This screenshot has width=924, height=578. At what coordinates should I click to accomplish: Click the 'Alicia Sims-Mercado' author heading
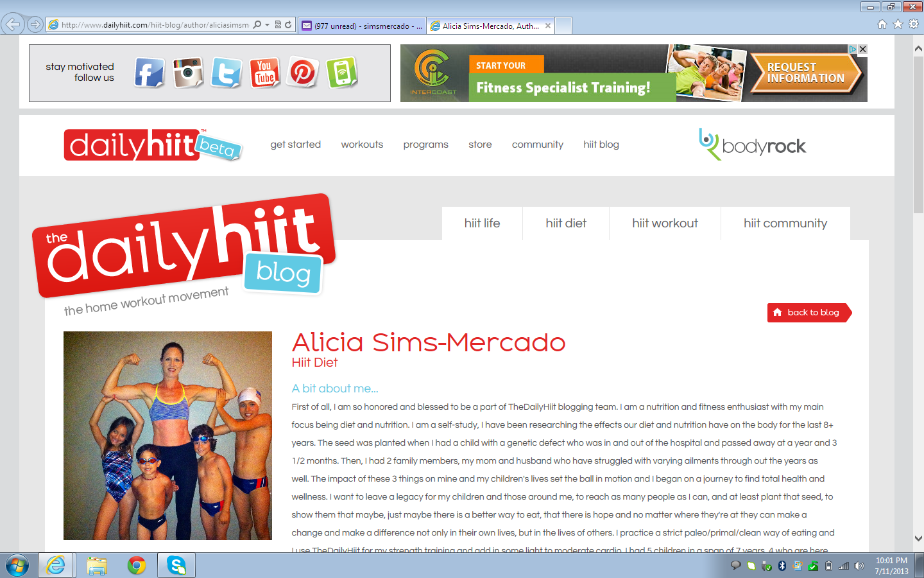point(429,342)
